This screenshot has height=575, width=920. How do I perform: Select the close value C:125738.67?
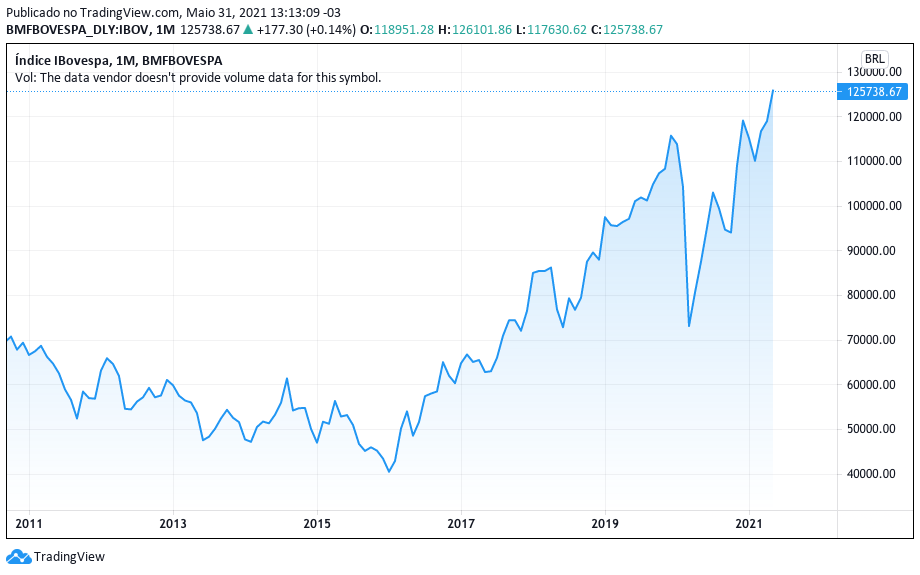pyautogui.click(x=627, y=29)
